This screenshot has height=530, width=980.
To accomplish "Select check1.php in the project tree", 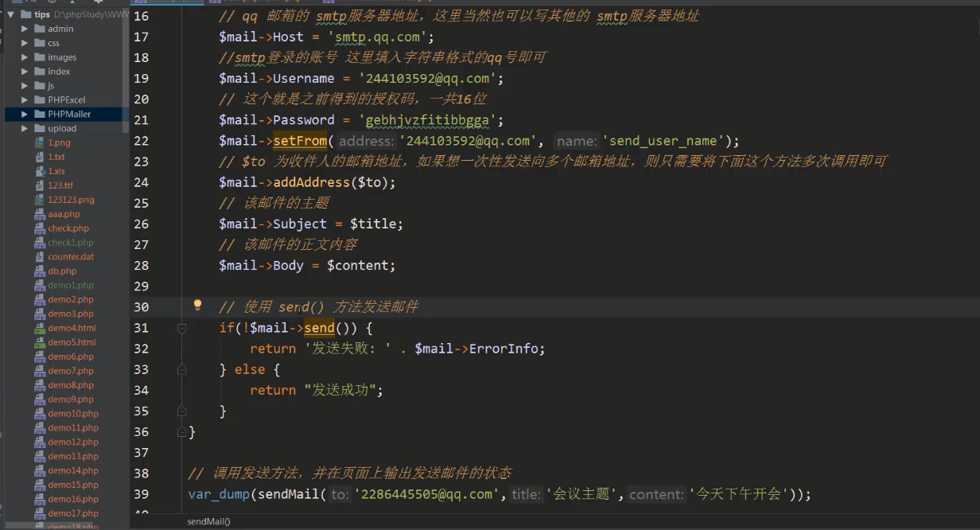I will (x=70, y=243).
